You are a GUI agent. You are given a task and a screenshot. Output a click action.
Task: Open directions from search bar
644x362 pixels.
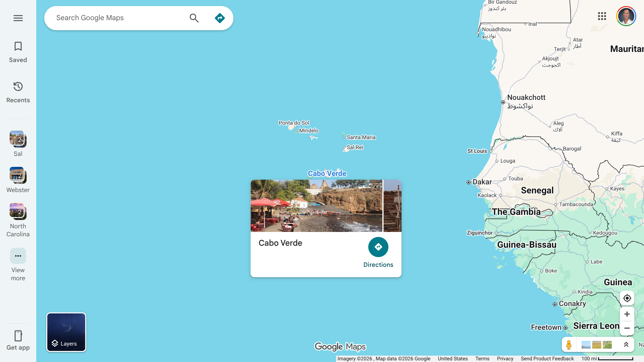(220, 18)
